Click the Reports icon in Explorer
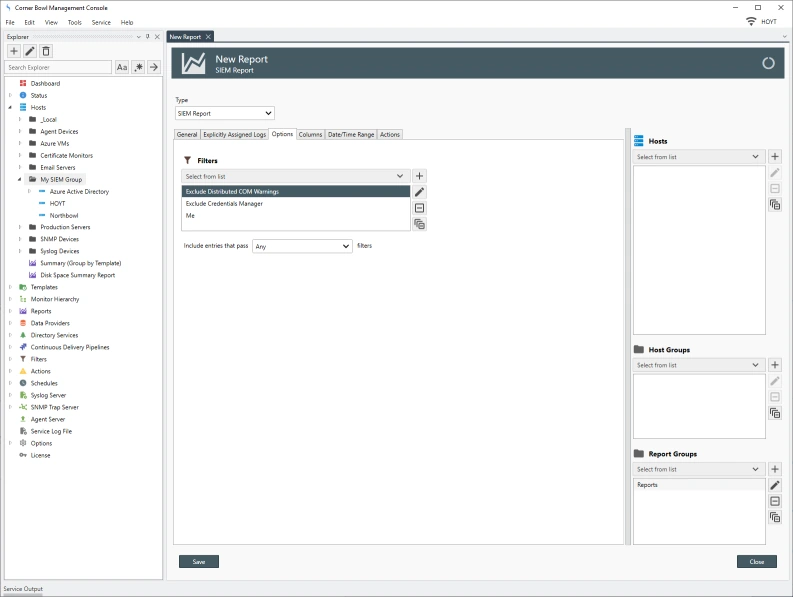Image resolution: width=793 pixels, height=597 pixels. click(x=23, y=311)
